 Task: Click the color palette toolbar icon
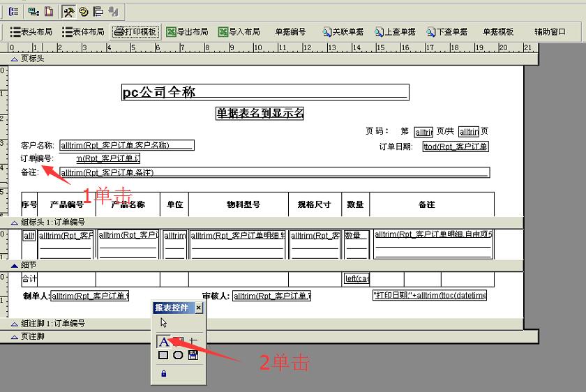tap(84, 11)
